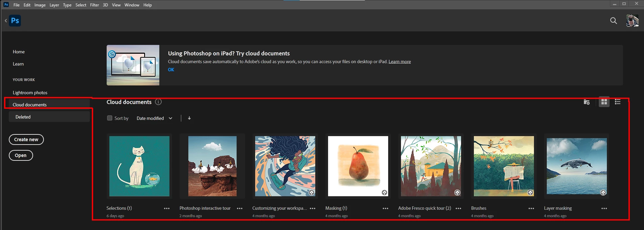Viewport: 644px width, 230px height.
Task: Click the Create new button
Action: coord(26,139)
